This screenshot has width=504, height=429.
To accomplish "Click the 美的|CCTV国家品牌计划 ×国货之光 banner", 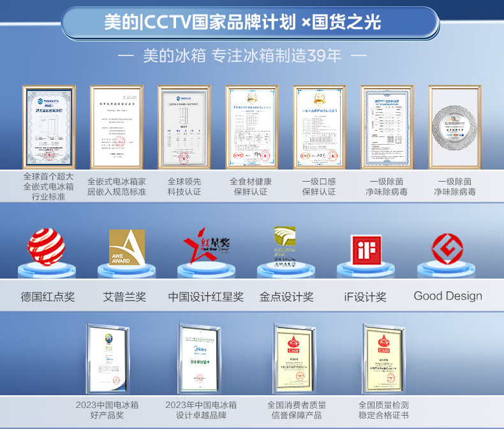I will [250, 22].
